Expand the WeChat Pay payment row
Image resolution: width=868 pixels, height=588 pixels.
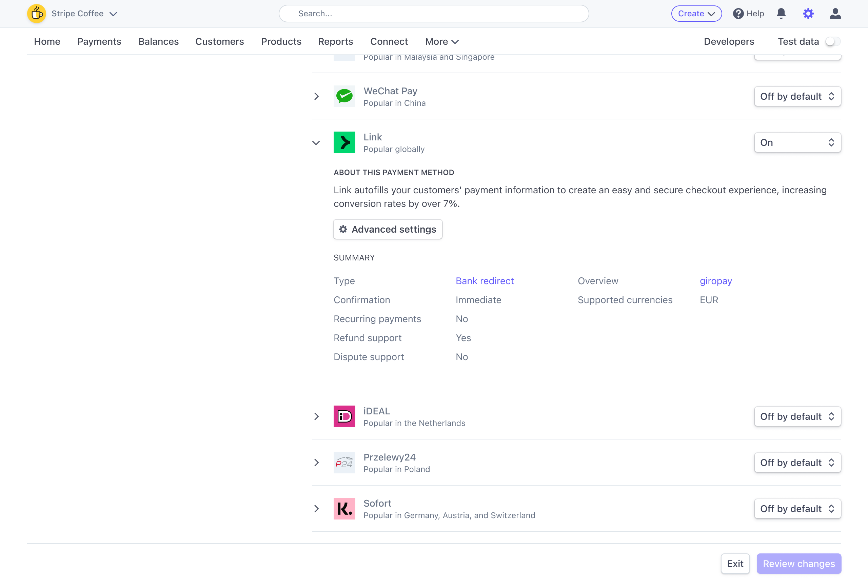click(x=316, y=96)
